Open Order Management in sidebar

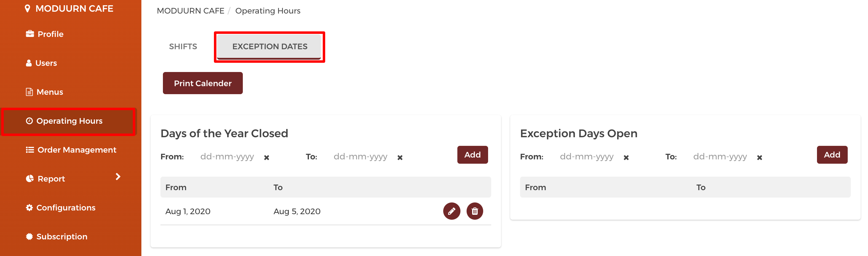coord(71,150)
